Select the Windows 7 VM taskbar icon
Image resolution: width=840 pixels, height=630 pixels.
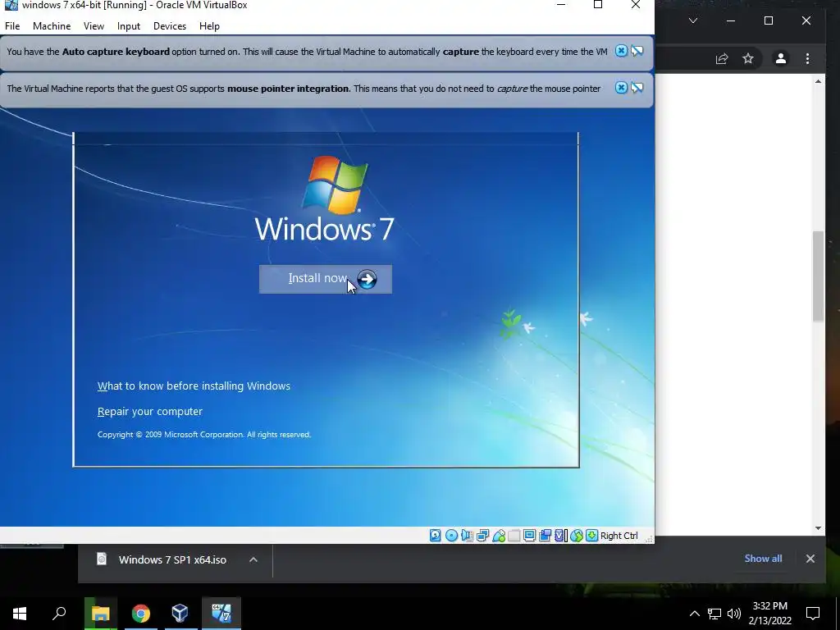tap(221, 614)
